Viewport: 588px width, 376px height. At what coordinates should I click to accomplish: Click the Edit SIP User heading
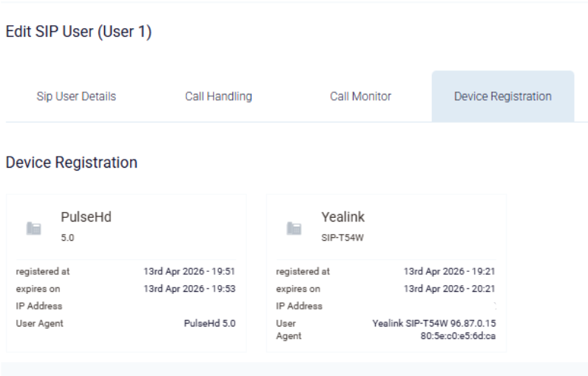[78, 32]
